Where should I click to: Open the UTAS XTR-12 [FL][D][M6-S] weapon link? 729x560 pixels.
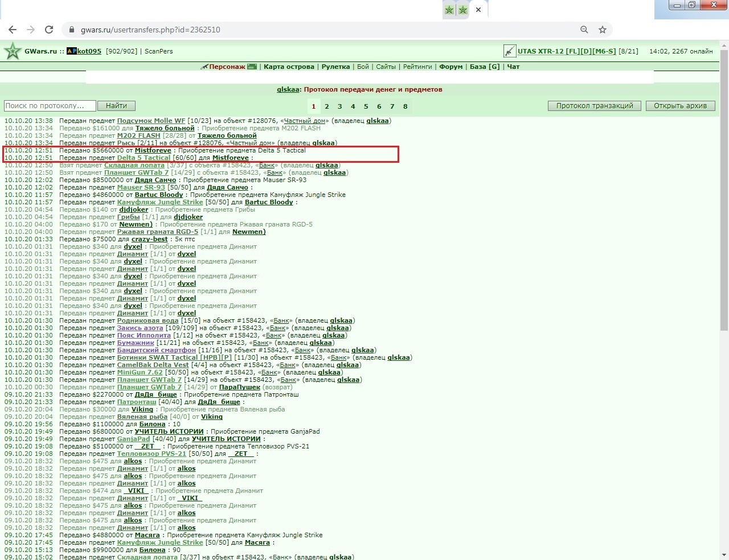pos(567,51)
